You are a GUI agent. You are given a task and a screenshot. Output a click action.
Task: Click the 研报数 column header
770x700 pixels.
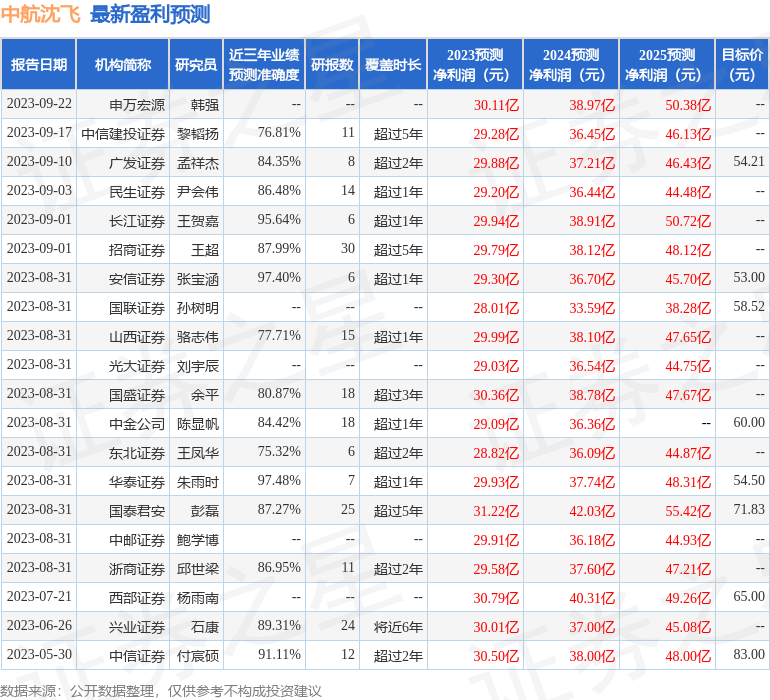tap(332, 65)
